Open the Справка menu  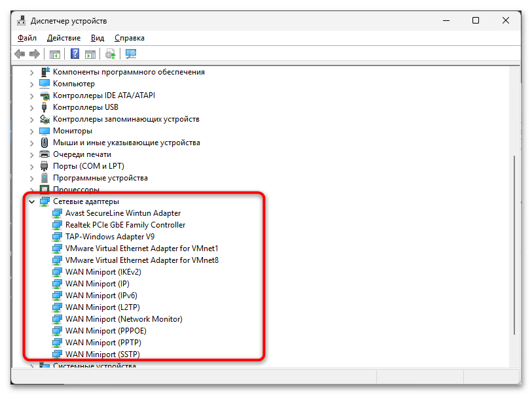point(130,38)
